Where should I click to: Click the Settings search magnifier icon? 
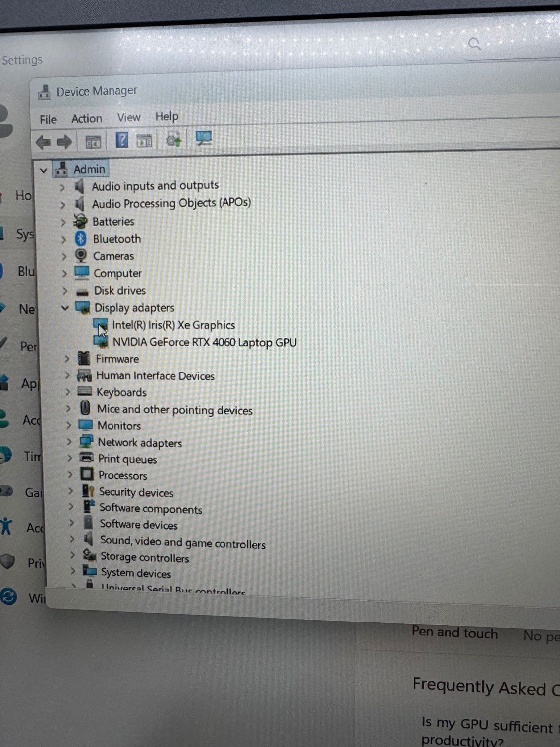[474, 44]
